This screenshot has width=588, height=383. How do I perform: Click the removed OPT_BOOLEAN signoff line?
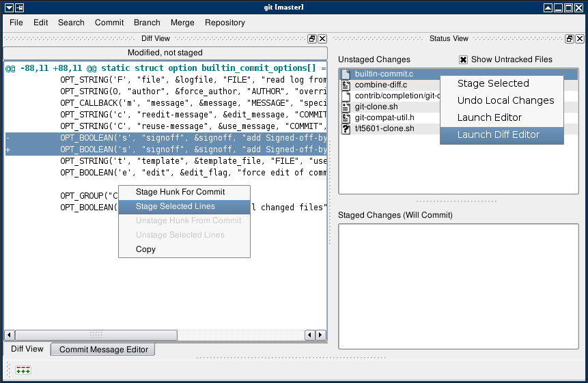tap(165, 138)
